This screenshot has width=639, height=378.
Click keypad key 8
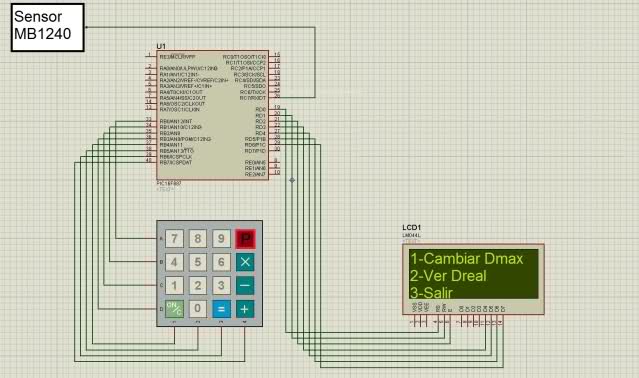[198, 238]
